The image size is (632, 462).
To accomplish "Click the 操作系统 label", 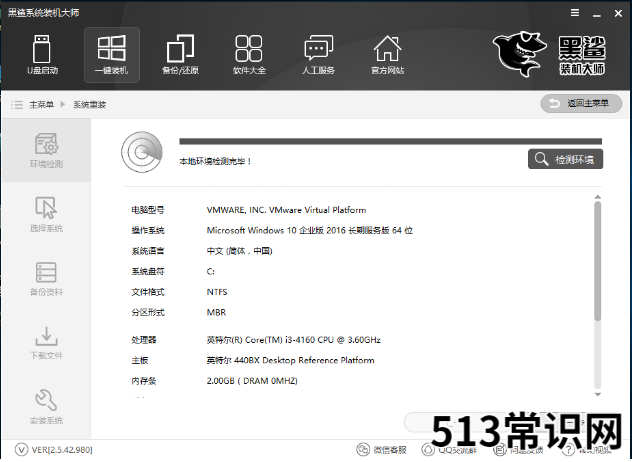I will click(x=148, y=231).
